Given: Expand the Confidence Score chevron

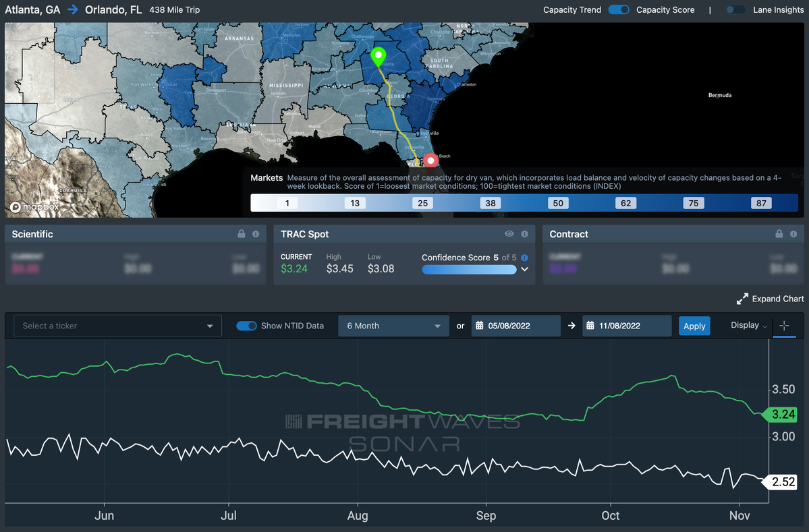Looking at the screenshot, I should [x=525, y=269].
